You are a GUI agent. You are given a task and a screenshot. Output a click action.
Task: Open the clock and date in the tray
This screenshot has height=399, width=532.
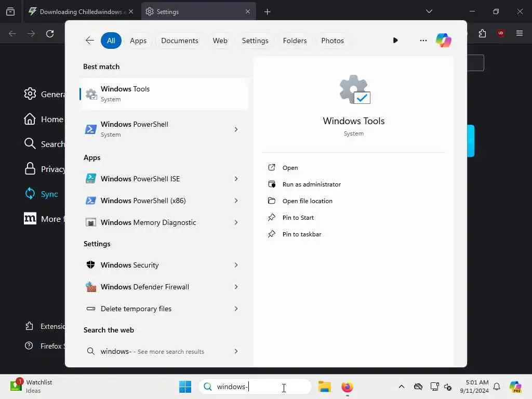(474, 387)
